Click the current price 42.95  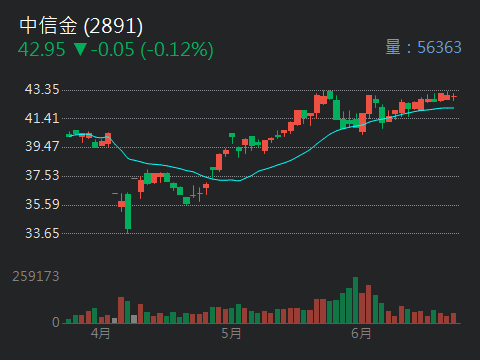click(42, 50)
